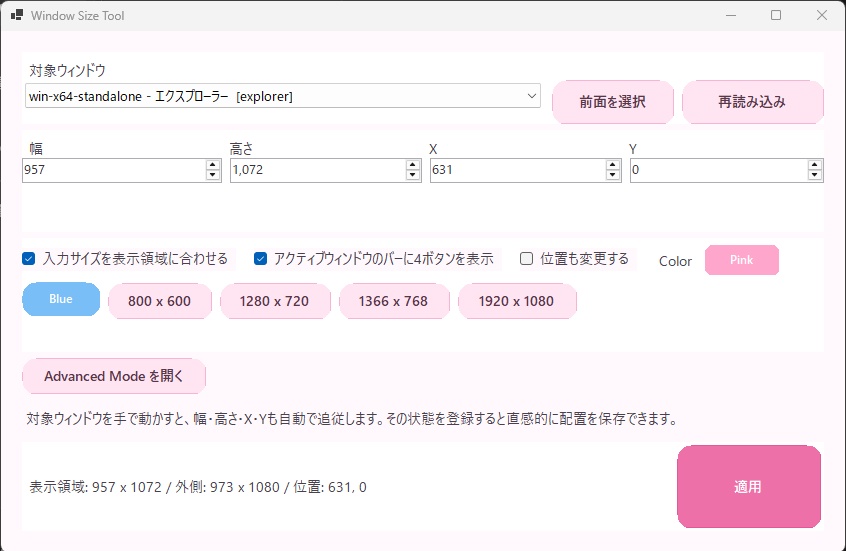
Task: Click the 前面を選択 button
Action: click(613, 102)
